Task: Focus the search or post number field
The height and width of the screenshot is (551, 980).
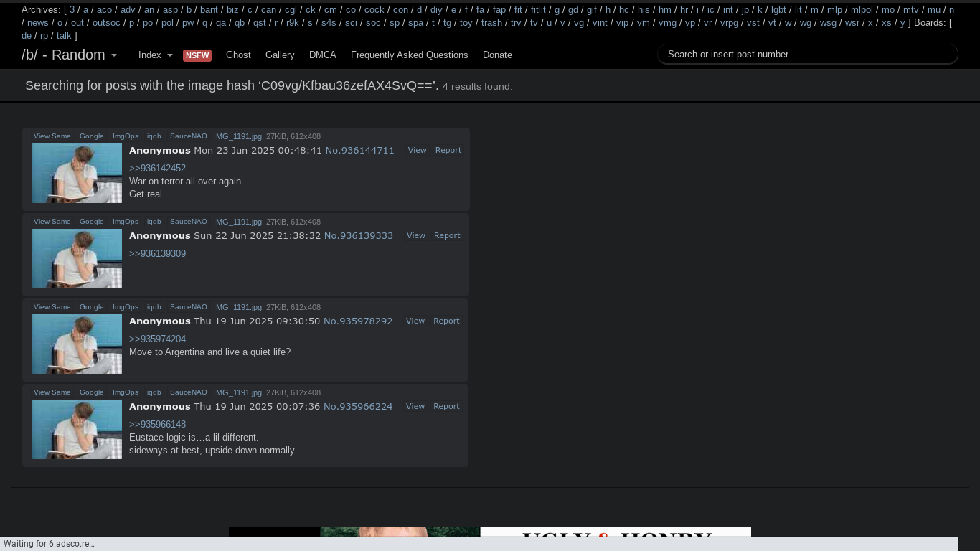Action: (808, 54)
